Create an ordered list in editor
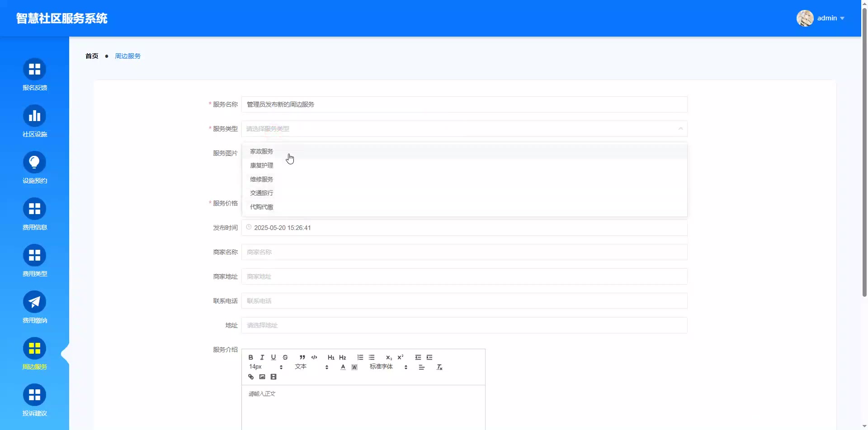 (360, 357)
